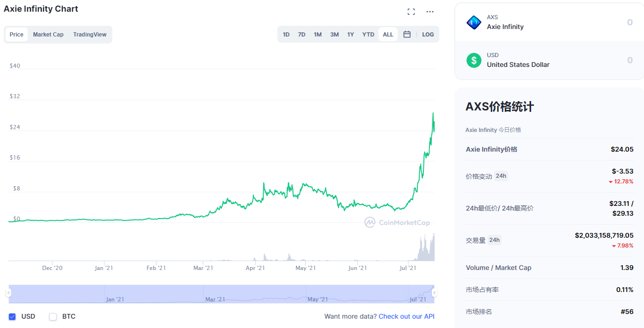Viewport: 644px width, 328px height.
Task: Click the AXS amount input field
Action: 585,22
